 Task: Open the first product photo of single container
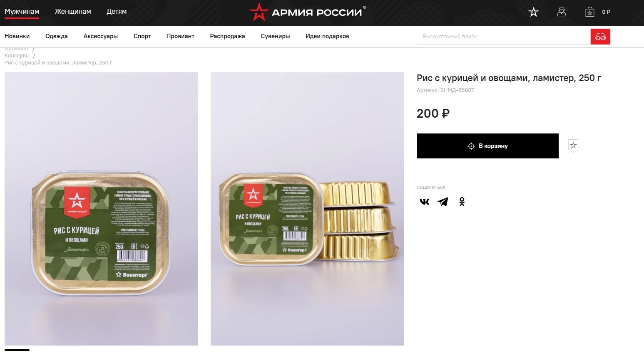[x=101, y=209]
